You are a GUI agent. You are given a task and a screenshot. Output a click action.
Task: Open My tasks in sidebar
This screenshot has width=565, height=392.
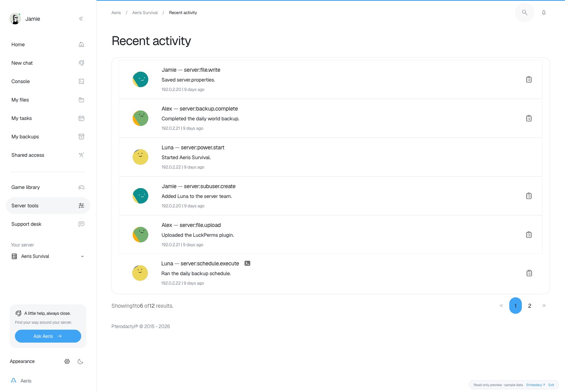(48, 118)
